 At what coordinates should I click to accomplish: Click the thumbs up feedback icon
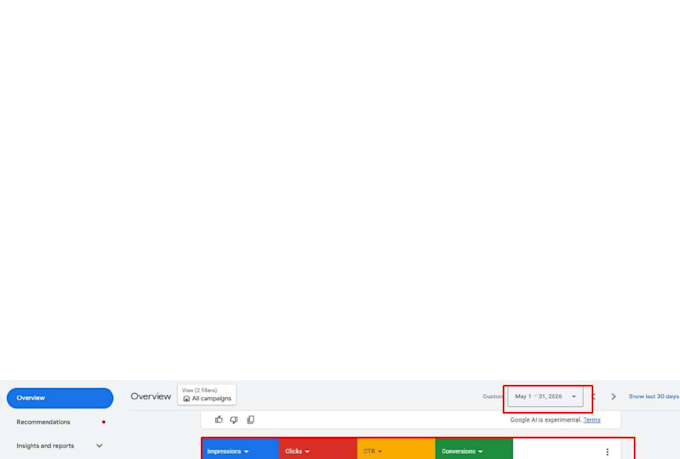click(x=219, y=420)
